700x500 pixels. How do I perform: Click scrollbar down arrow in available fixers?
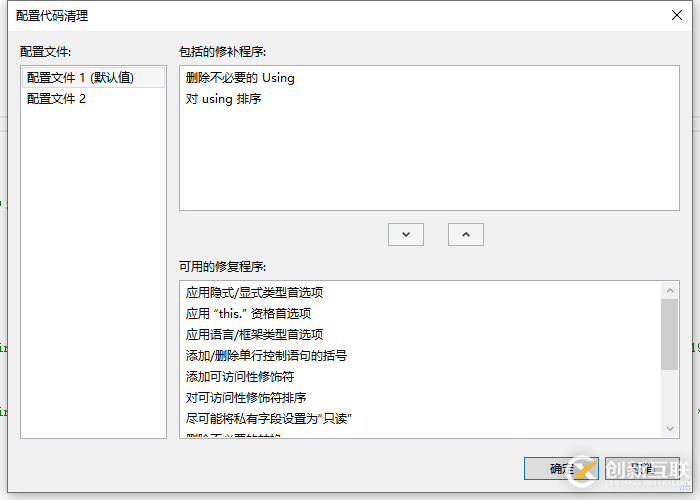pyautogui.click(x=670, y=429)
